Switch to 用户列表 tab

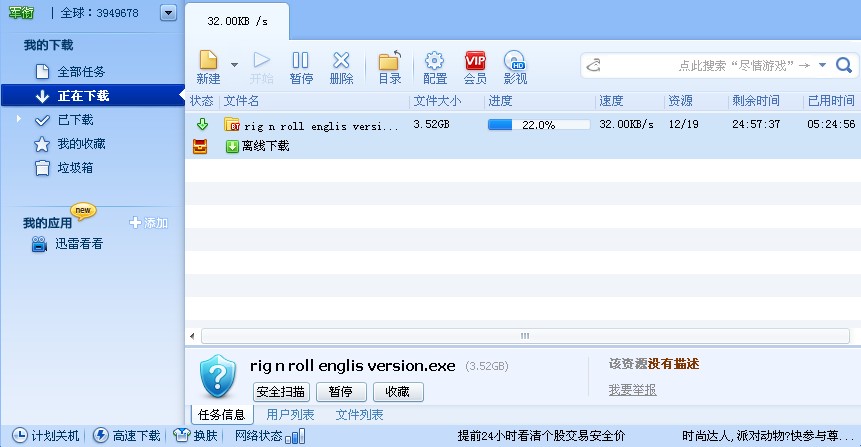pos(290,414)
